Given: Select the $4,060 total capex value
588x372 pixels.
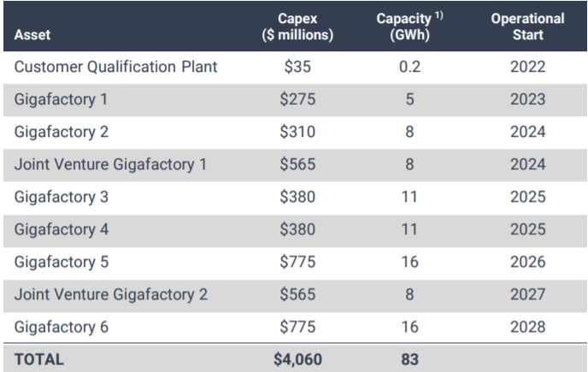Looking at the screenshot, I should tap(297, 359).
